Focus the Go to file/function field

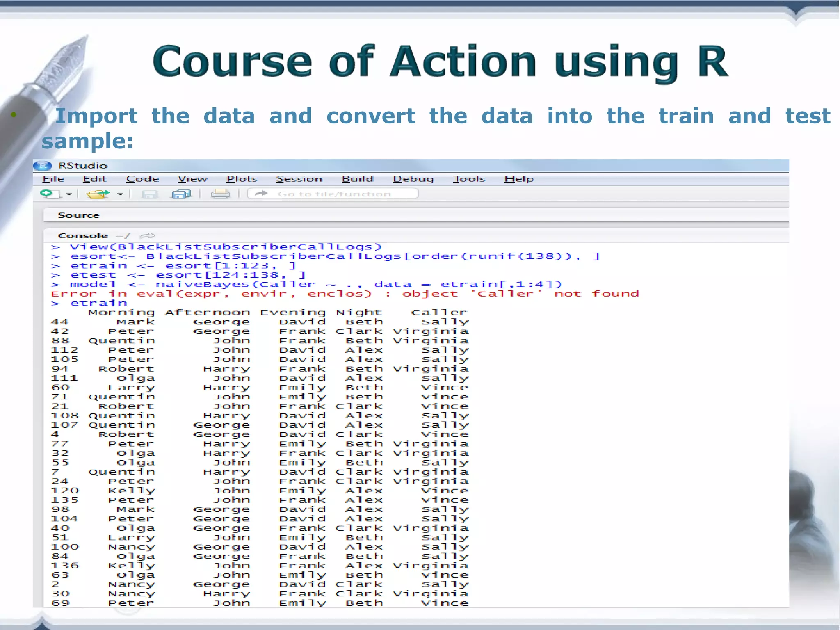[333, 194]
